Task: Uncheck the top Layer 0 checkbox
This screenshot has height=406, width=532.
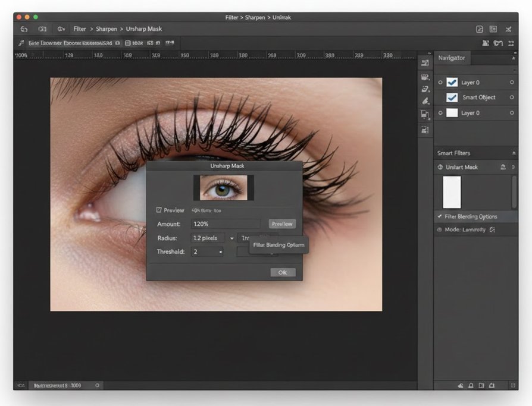Action: (x=452, y=82)
